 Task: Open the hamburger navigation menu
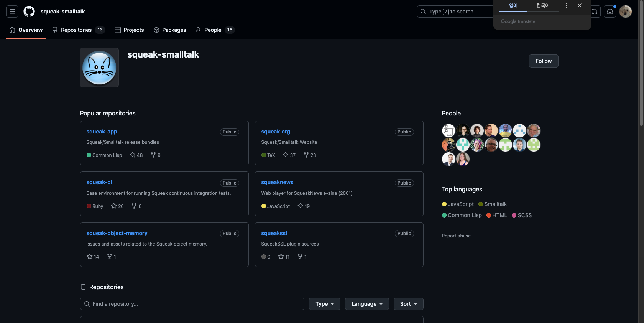[12, 12]
